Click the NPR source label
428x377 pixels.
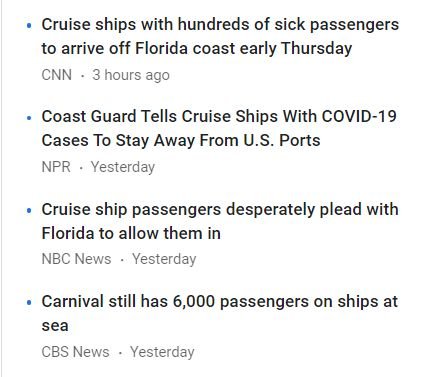click(x=56, y=167)
